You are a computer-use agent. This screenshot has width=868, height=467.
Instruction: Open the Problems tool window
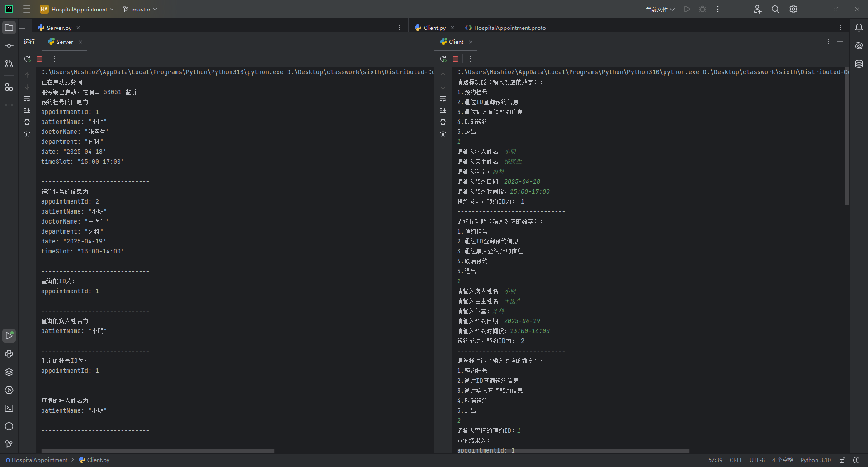click(x=9, y=426)
